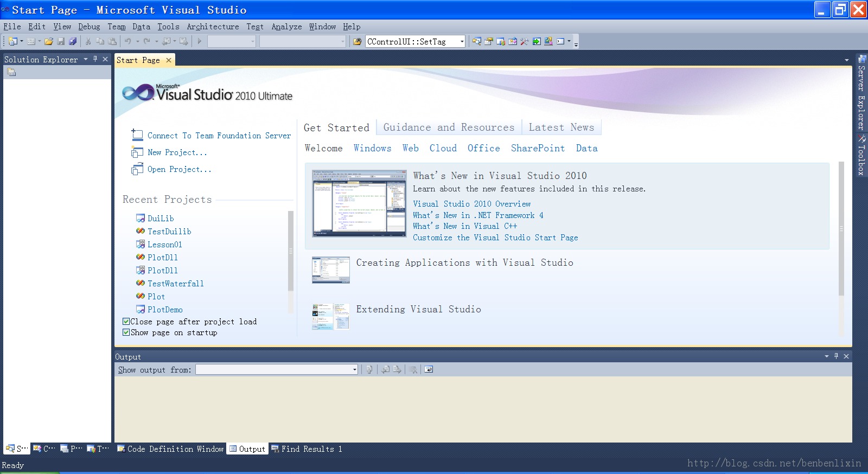Image resolution: width=868 pixels, height=474 pixels.
Task: Toggle Close page after project load checkbox
Action: 126,322
